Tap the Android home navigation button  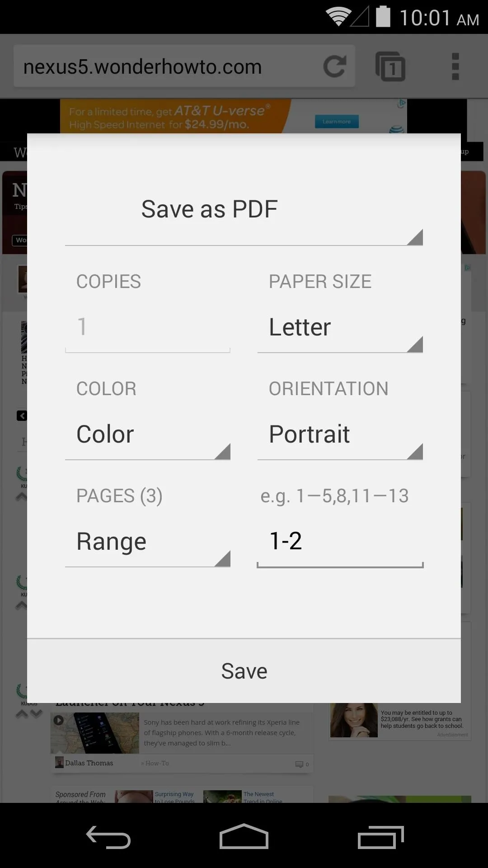tap(244, 836)
